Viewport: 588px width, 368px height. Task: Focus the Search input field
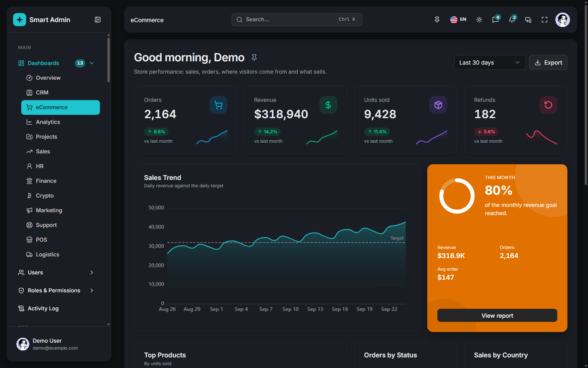point(297,20)
